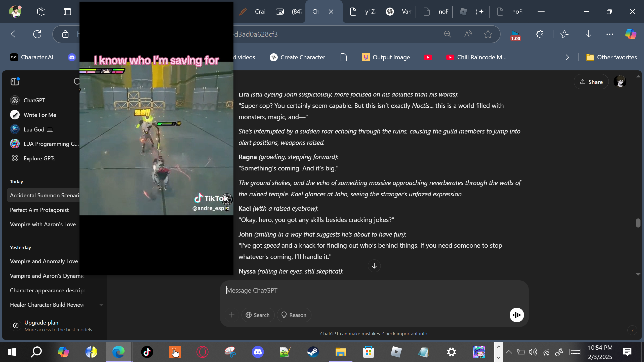Click the chat vertical scrollbar thumb
This screenshot has height=362, width=644.
tap(638, 223)
